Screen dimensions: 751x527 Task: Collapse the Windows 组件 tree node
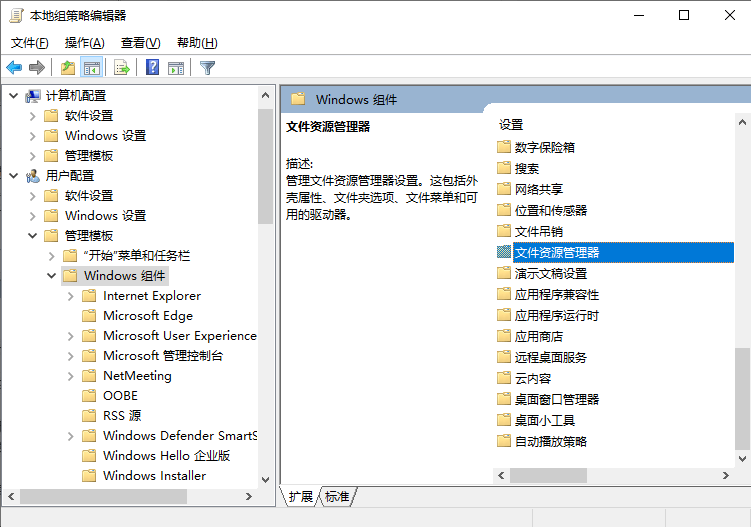(x=52, y=276)
